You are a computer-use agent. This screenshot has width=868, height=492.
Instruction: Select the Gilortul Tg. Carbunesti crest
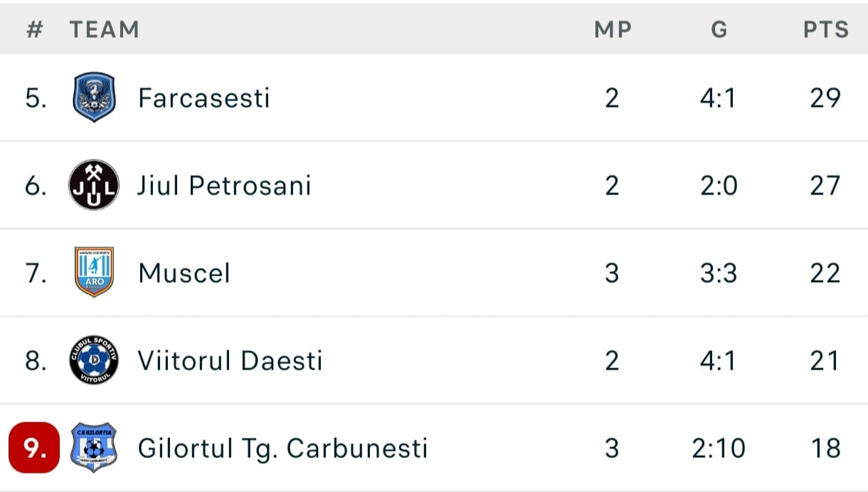click(94, 447)
